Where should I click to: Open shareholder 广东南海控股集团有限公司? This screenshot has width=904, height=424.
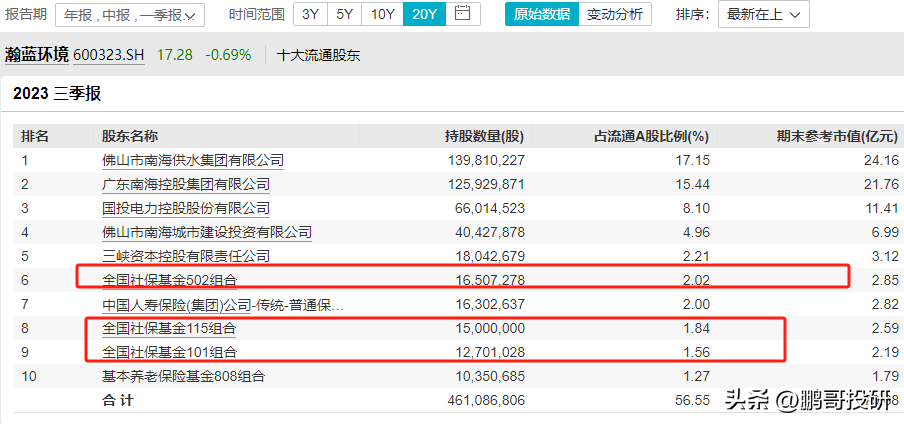click(186, 184)
